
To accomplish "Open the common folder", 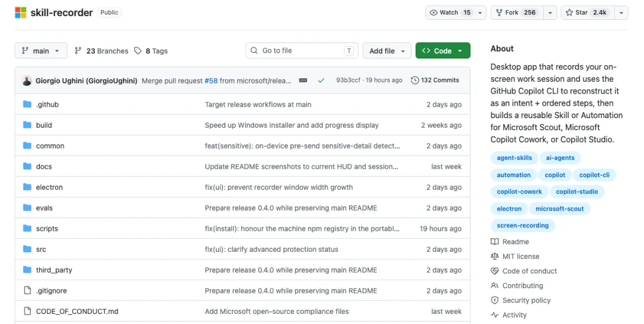I will click(50, 146).
